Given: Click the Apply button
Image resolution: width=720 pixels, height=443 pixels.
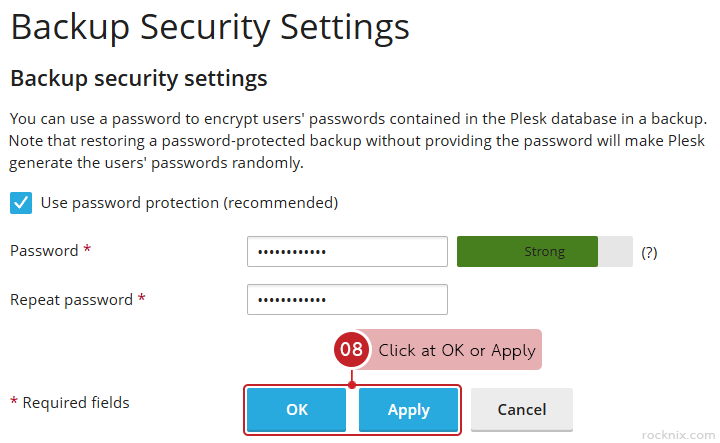Looking at the screenshot, I should [x=408, y=410].
